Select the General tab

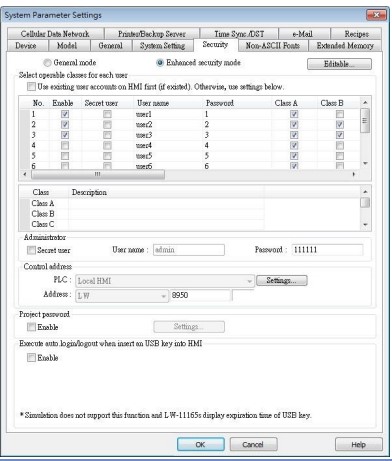[x=111, y=46]
